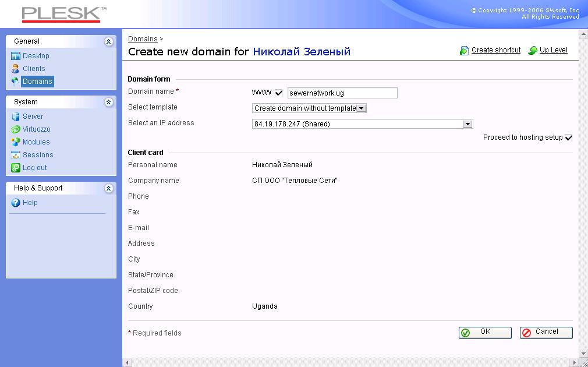Open the Domains sidebar menu item
Viewport: 588px width, 367px height.
click(37, 82)
